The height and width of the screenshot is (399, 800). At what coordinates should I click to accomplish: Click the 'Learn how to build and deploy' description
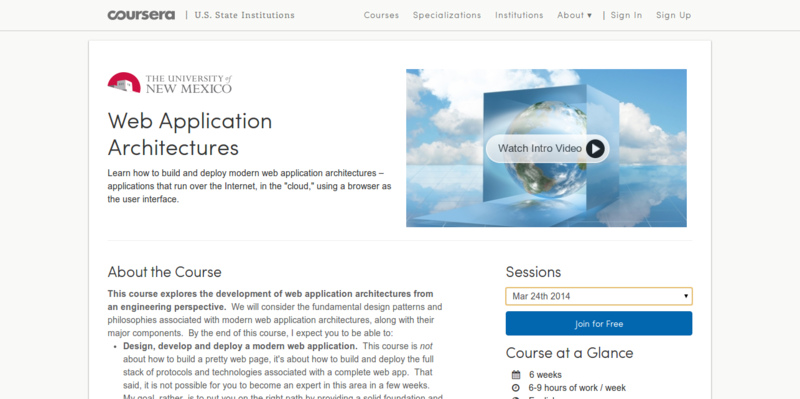249,186
